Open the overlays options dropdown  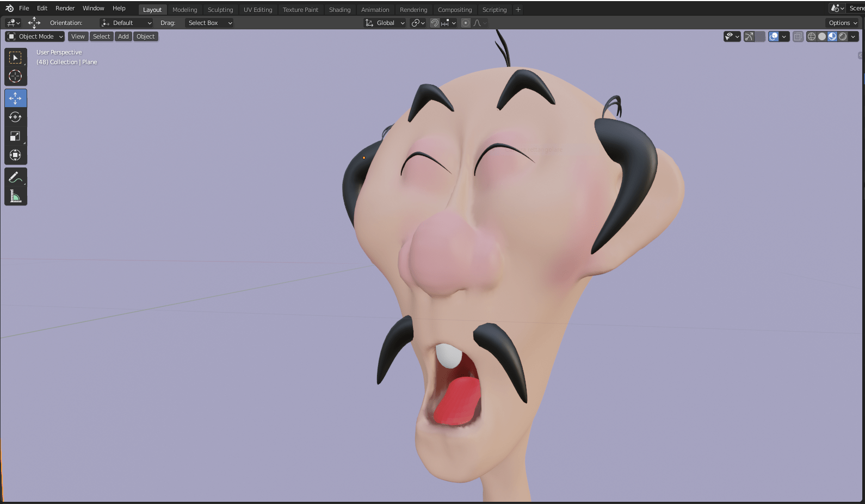pyautogui.click(x=784, y=36)
